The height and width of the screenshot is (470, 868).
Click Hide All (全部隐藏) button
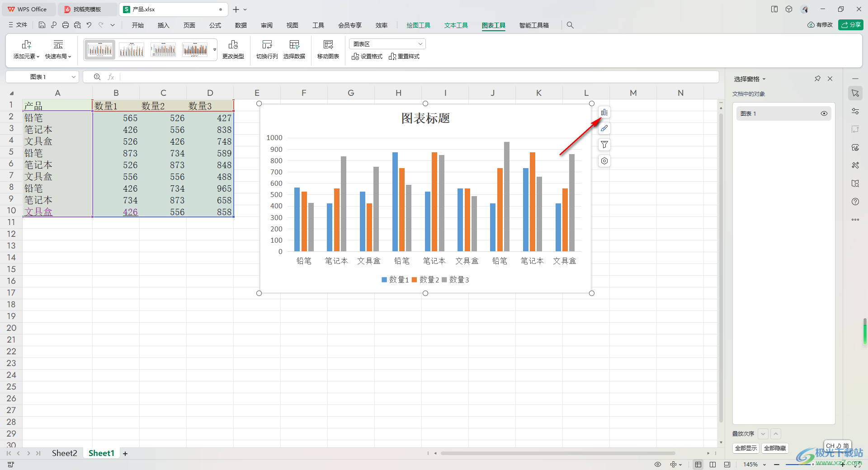coord(775,448)
